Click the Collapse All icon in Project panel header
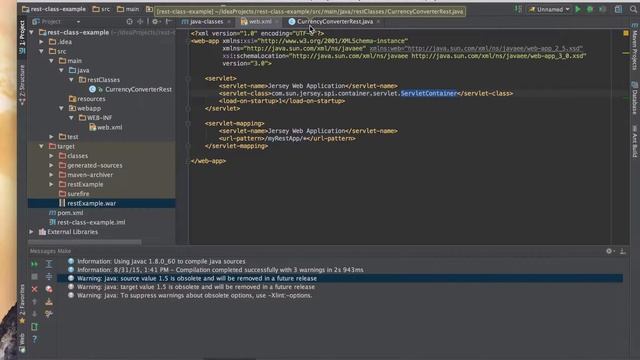640x360 pixels. [140, 21]
